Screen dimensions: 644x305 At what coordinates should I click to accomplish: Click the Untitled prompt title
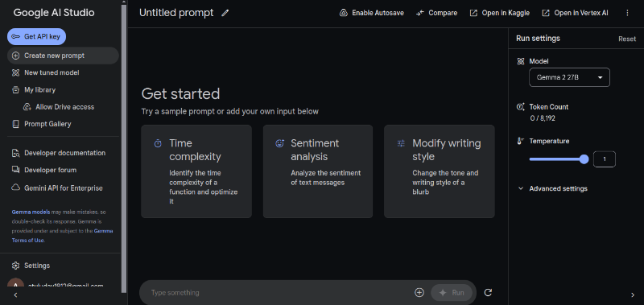pos(176,13)
